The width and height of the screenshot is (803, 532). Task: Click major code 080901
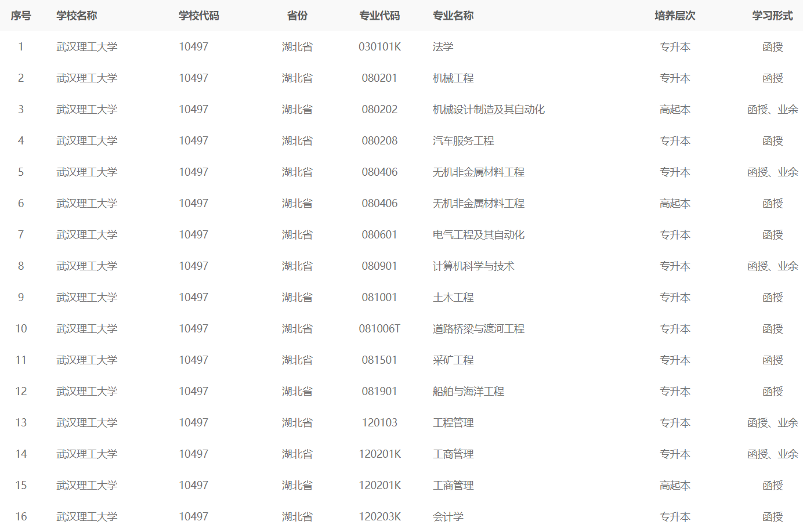(x=379, y=266)
